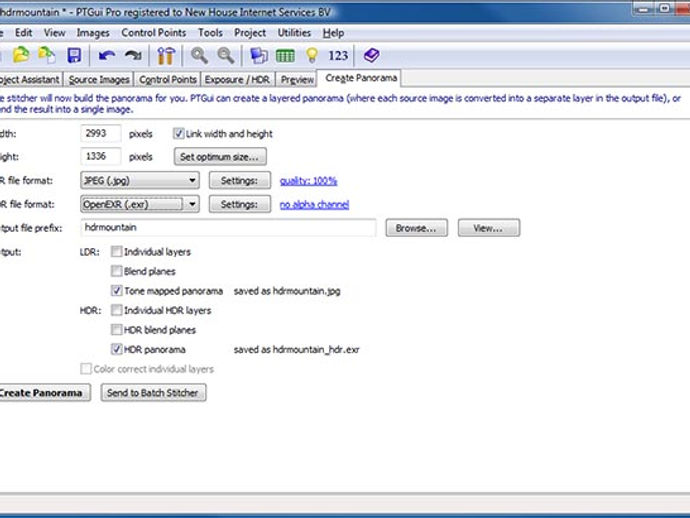690x518 pixels.
Task: Save project with floppy disk icon
Action: point(74,55)
